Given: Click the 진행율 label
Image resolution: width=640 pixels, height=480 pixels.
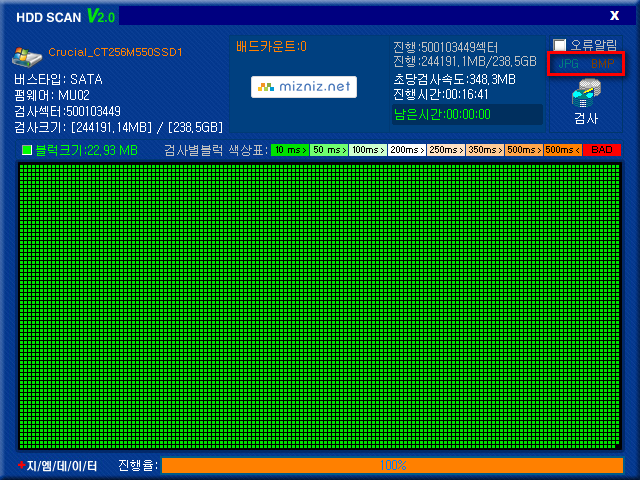Looking at the screenshot, I should pyautogui.click(x=138, y=465).
